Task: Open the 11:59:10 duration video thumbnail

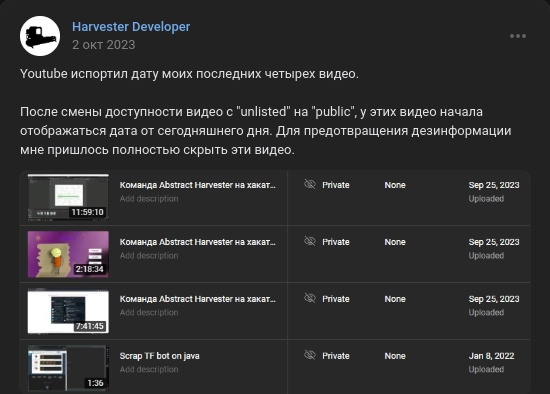Action: click(x=68, y=197)
